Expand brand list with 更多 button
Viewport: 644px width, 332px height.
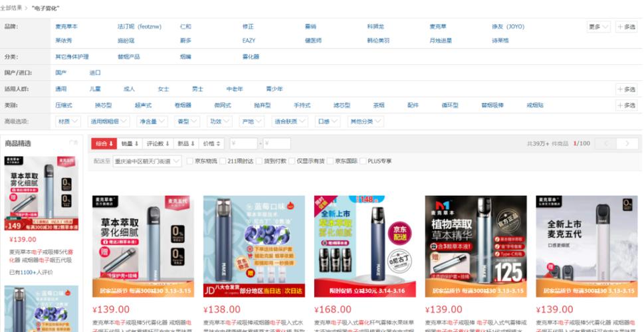point(598,27)
